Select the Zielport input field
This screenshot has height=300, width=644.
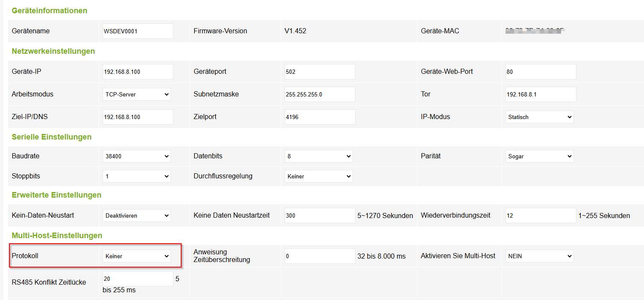(320, 117)
